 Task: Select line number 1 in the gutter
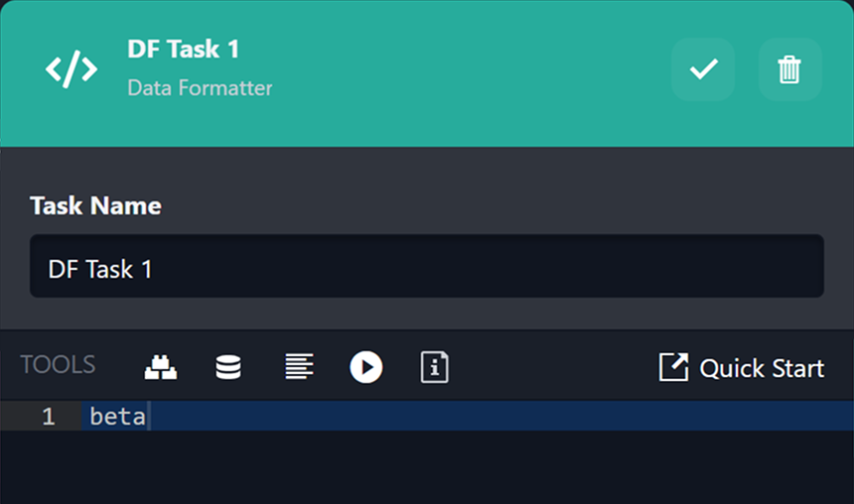[x=48, y=417]
